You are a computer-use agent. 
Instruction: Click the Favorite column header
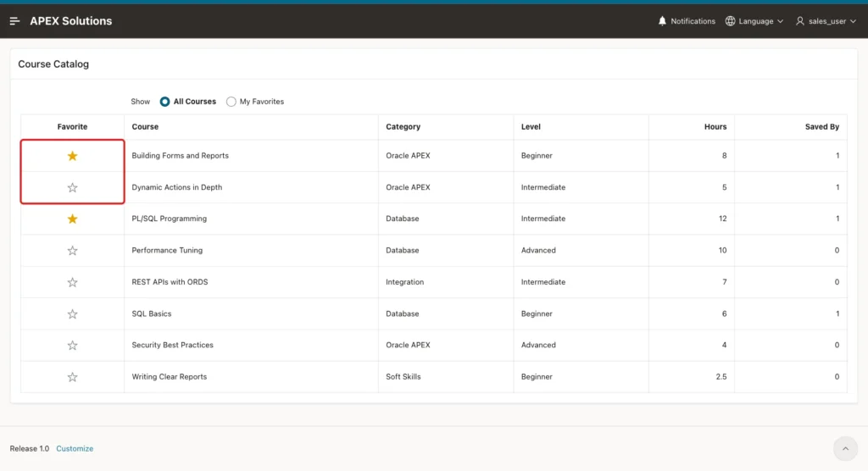(x=73, y=127)
